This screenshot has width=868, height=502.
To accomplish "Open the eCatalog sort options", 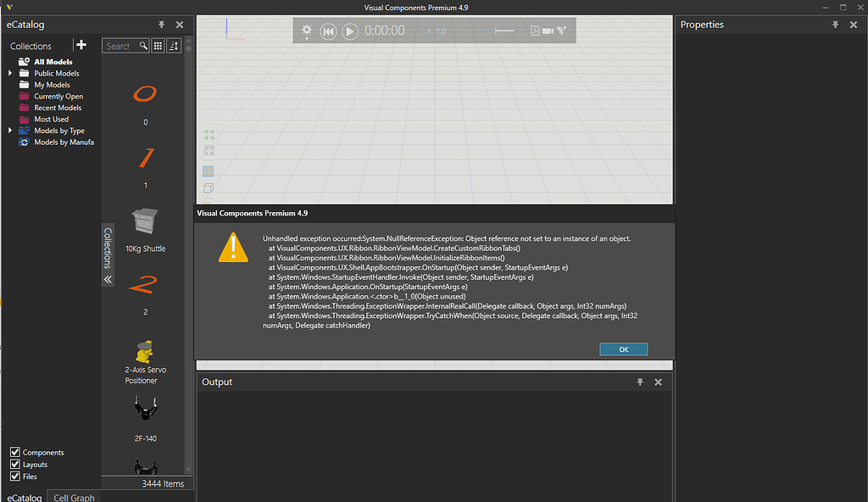I will click(174, 46).
